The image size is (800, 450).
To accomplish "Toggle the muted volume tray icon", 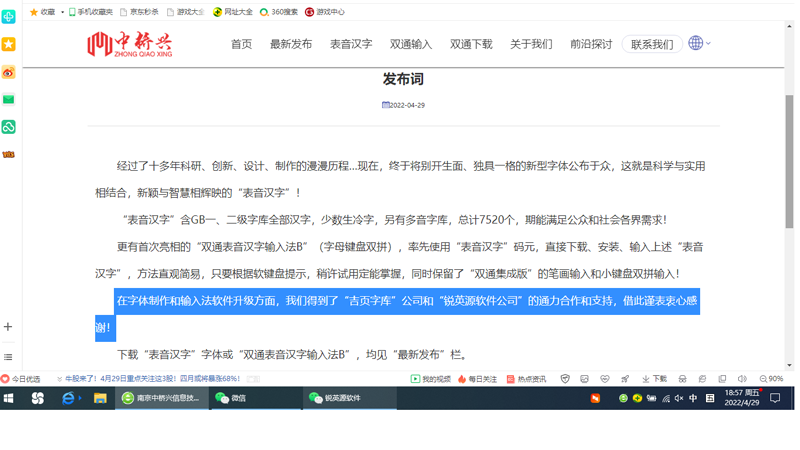I will pyautogui.click(x=679, y=398).
